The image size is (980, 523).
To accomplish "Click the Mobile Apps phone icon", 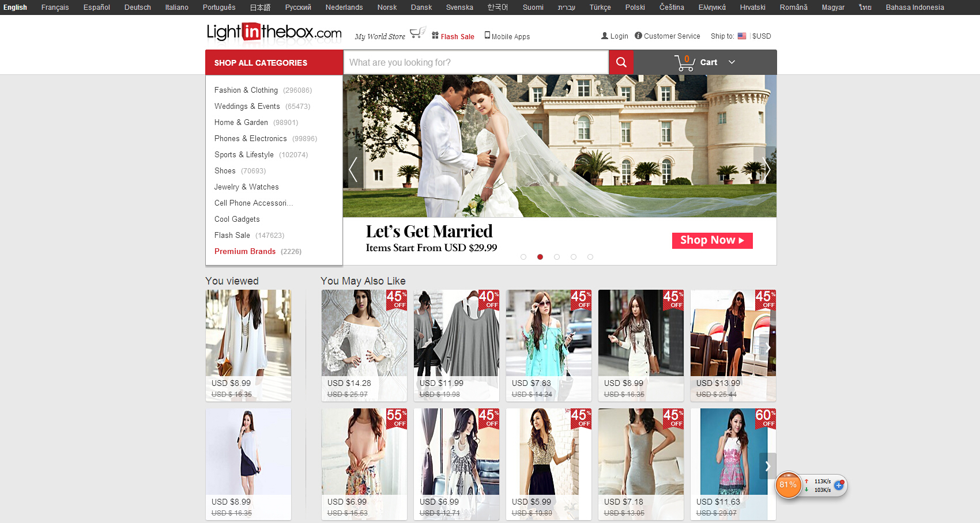I will (x=487, y=35).
